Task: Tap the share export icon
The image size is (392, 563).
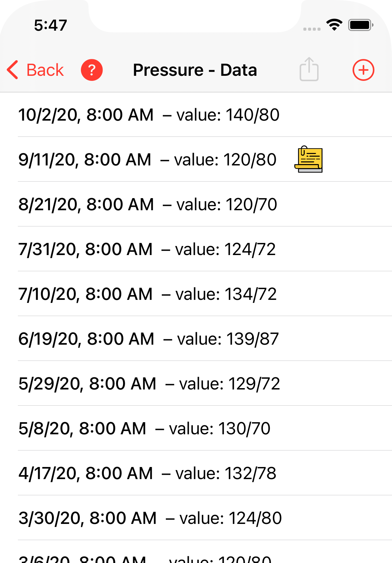Action: (x=309, y=69)
